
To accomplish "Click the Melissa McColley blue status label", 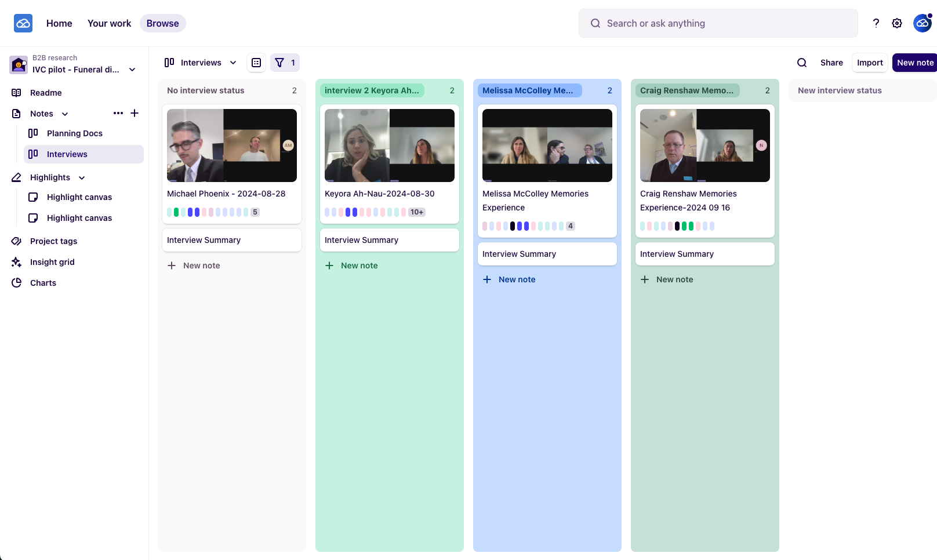I will click(x=529, y=90).
